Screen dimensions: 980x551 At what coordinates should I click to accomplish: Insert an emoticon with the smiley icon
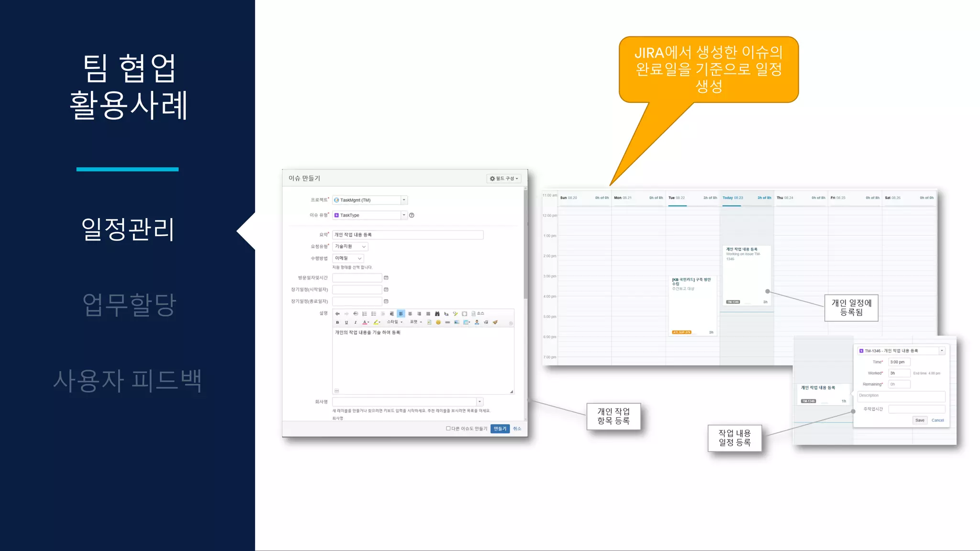click(x=438, y=322)
